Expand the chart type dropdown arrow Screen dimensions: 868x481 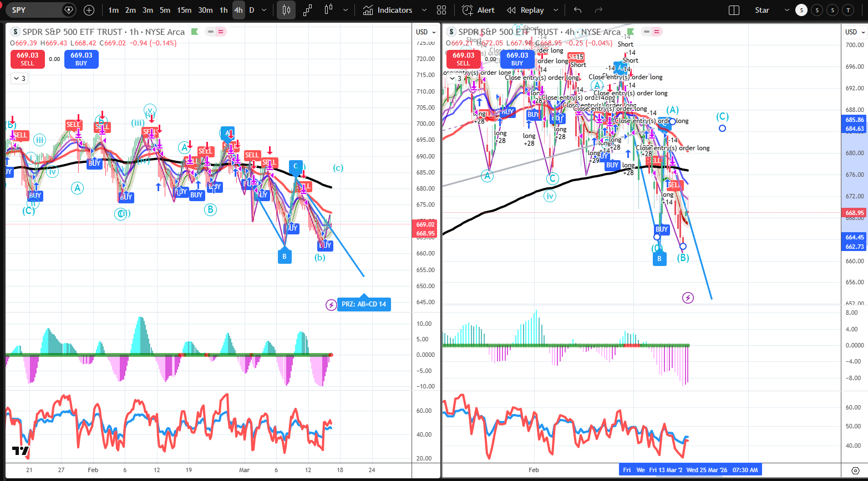pyautogui.click(x=346, y=10)
